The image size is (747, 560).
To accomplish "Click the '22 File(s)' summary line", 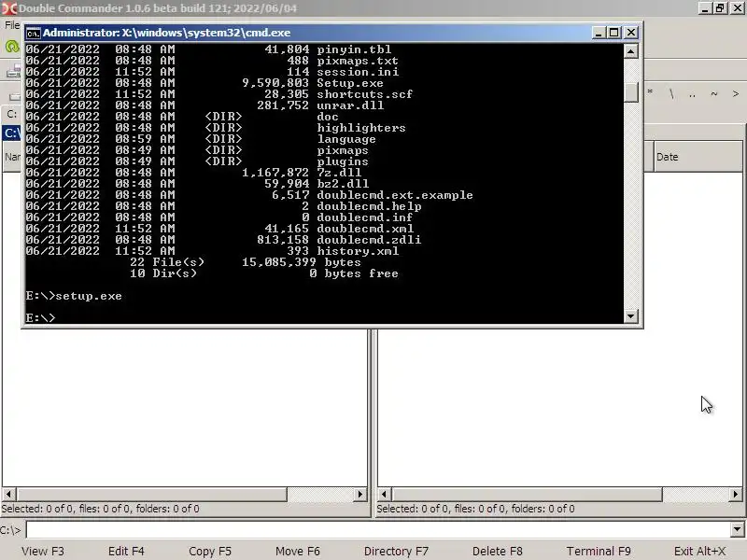I will (x=246, y=262).
